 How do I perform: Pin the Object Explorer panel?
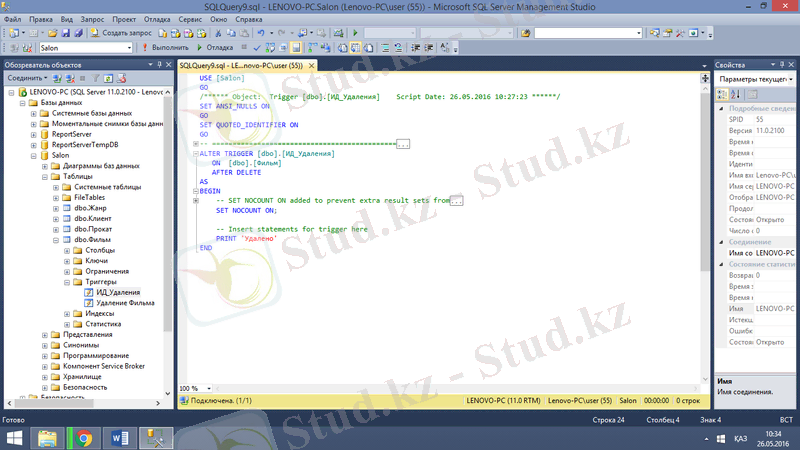[x=160, y=65]
